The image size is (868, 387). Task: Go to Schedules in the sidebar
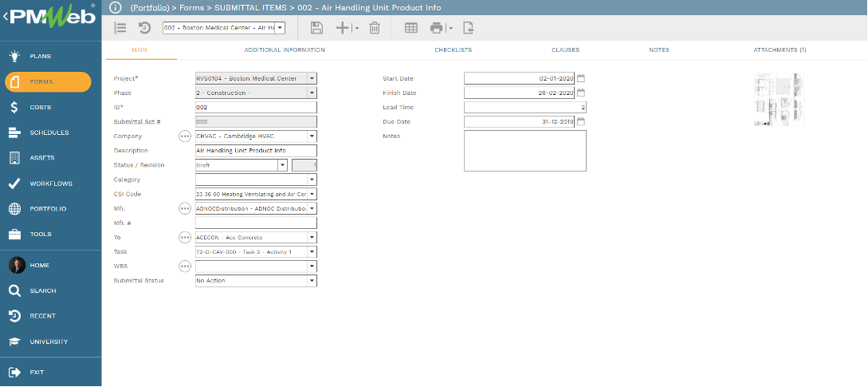tap(51, 132)
